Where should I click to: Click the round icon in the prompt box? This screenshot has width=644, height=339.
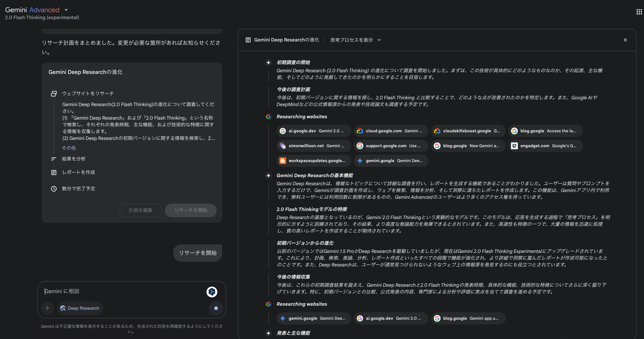tap(212, 292)
